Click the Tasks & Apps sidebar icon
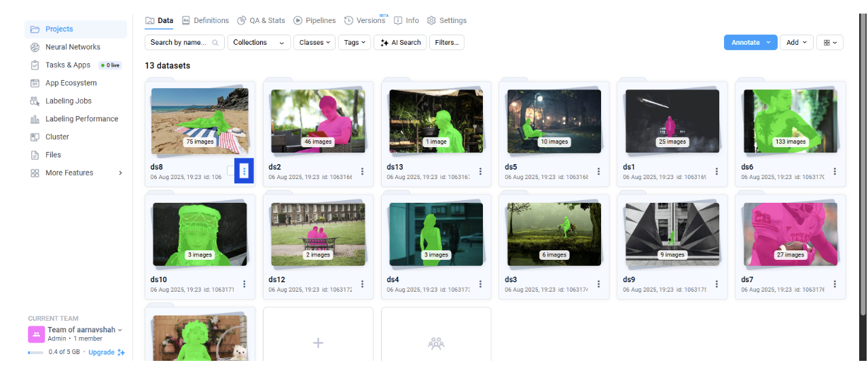This screenshot has height=369, width=868. click(x=35, y=65)
